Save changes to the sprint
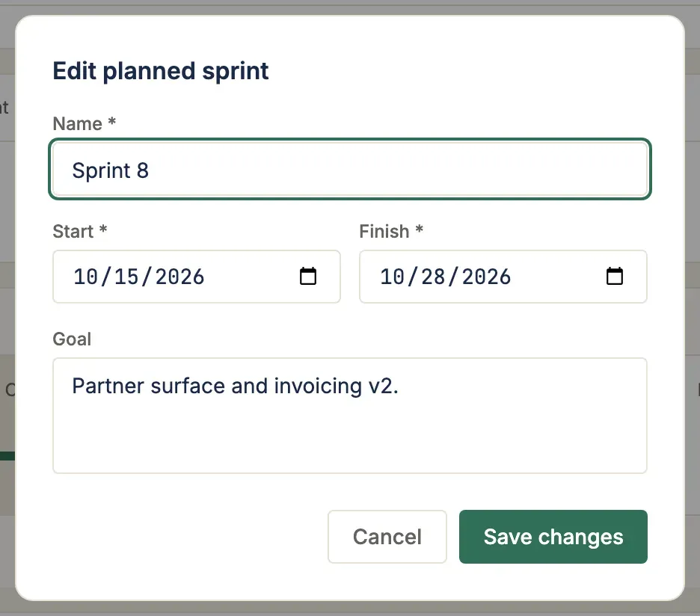 553,537
